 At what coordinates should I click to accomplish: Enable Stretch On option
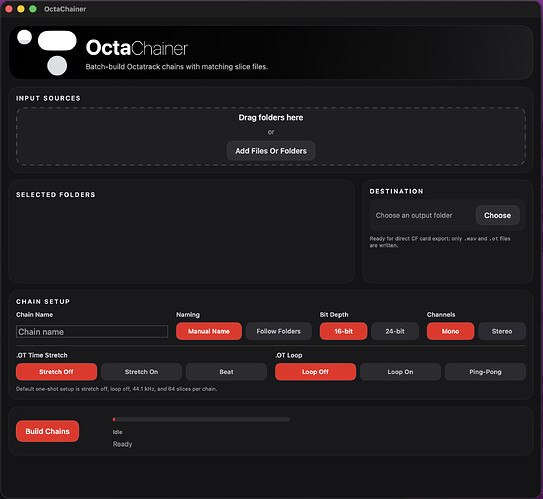tap(141, 372)
